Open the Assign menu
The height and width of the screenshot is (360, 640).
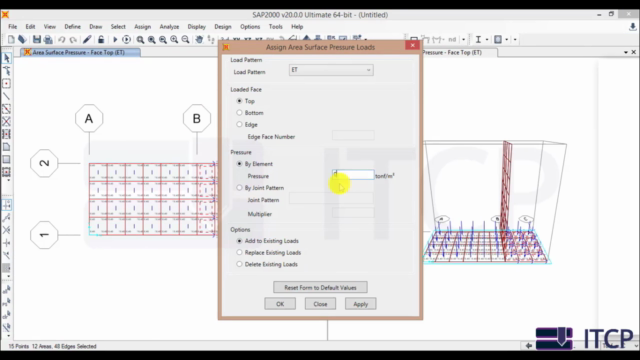coord(142,27)
